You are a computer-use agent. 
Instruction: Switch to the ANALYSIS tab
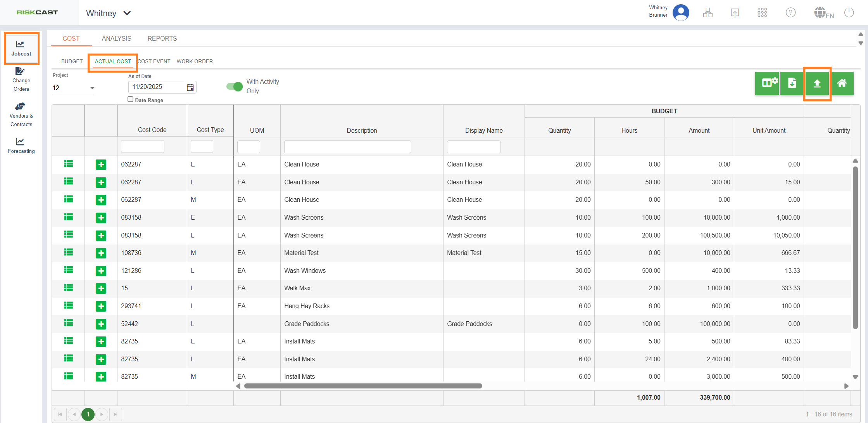(116, 38)
